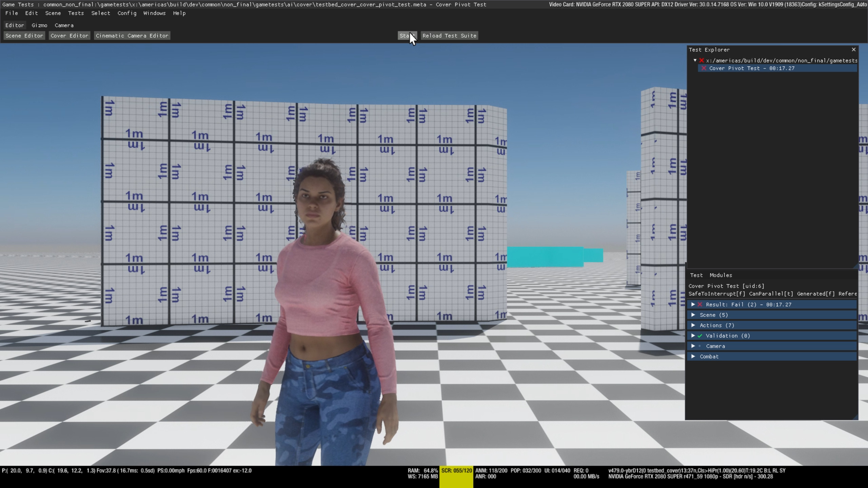Expand the Combat section
The width and height of the screenshot is (868, 488).
pos(772,357)
